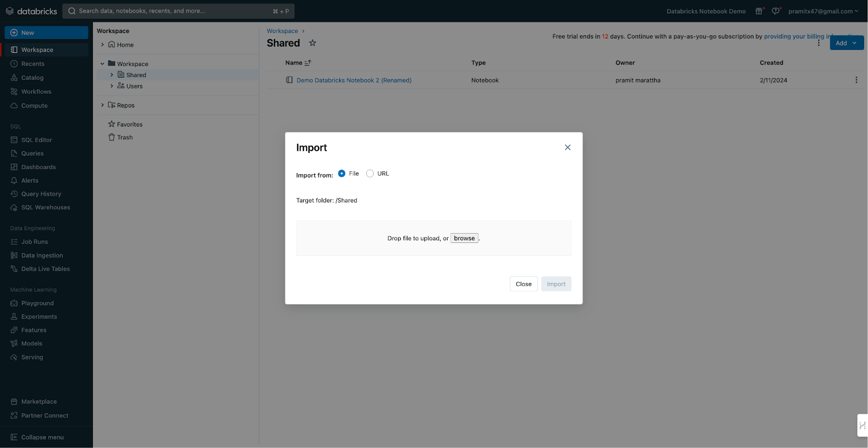Click the Experiments flask icon
The height and width of the screenshot is (448, 868).
(x=14, y=317)
